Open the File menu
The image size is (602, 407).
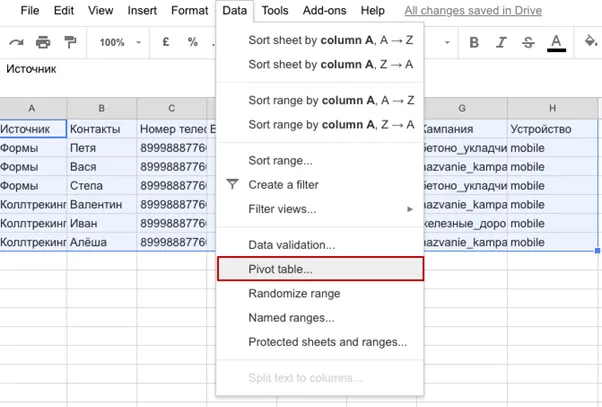pos(30,10)
